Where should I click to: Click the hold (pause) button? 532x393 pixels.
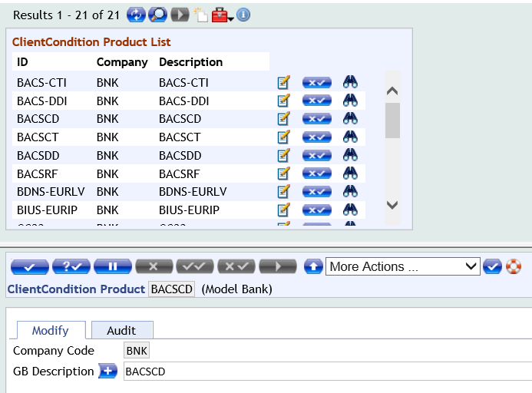tap(113, 266)
